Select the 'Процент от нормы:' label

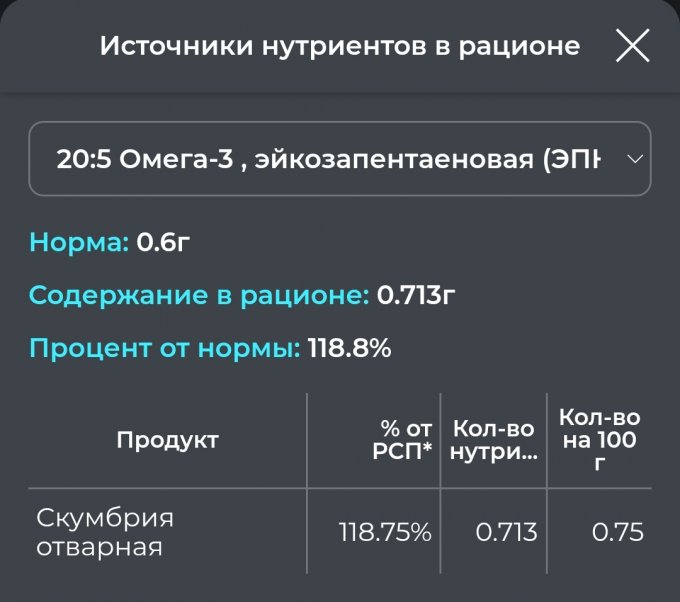coord(164,349)
